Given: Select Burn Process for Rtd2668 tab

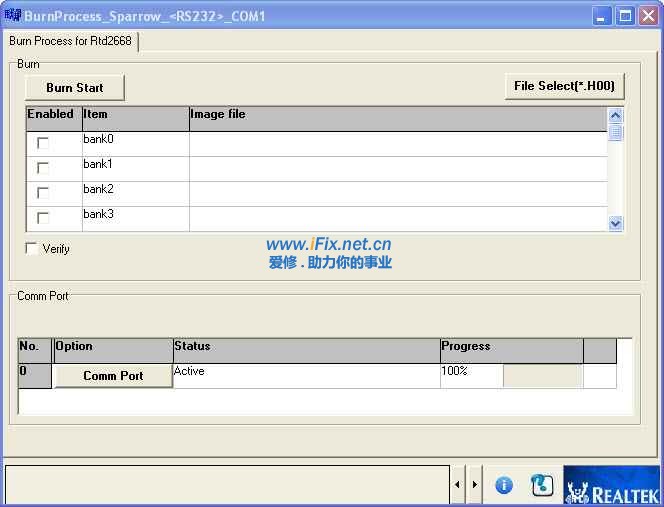Looking at the screenshot, I should tap(70, 41).
